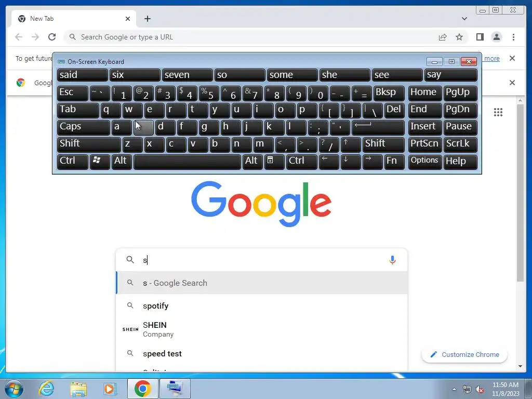Tap the right arrow key on keyboard
Screen dimensions: 532x399
(373, 162)
